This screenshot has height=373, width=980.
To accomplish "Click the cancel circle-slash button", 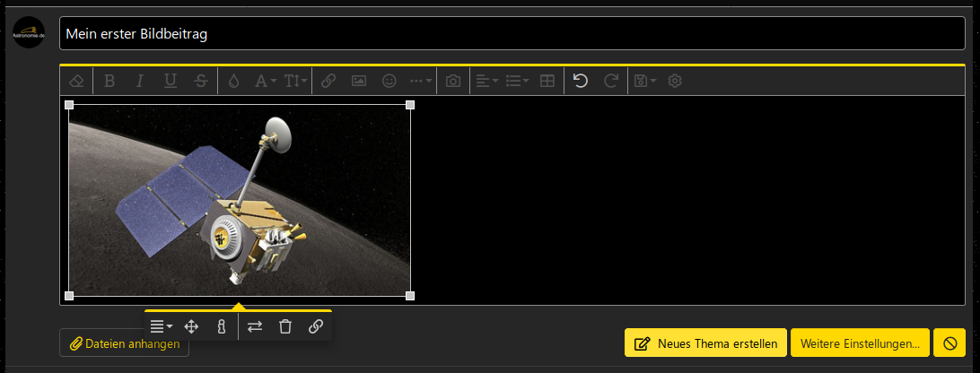I will pos(949,343).
